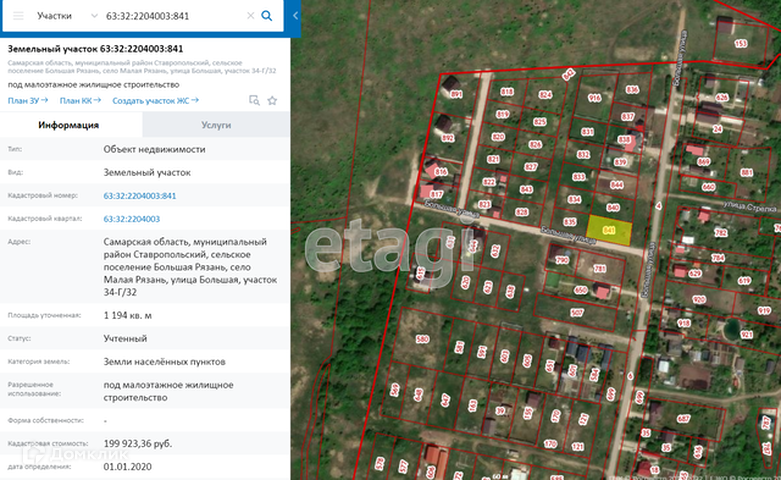Screen dimensions: 781x480
Task: Open the План КК link
Action: pyautogui.click(x=80, y=101)
